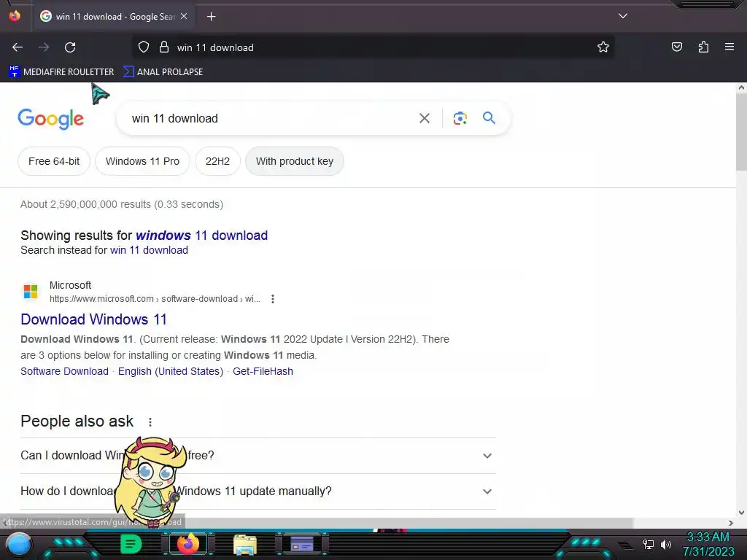This screenshot has height=560, width=747.
Task: Open the English (United States) sitelink
Action: click(x=171, y=371)
